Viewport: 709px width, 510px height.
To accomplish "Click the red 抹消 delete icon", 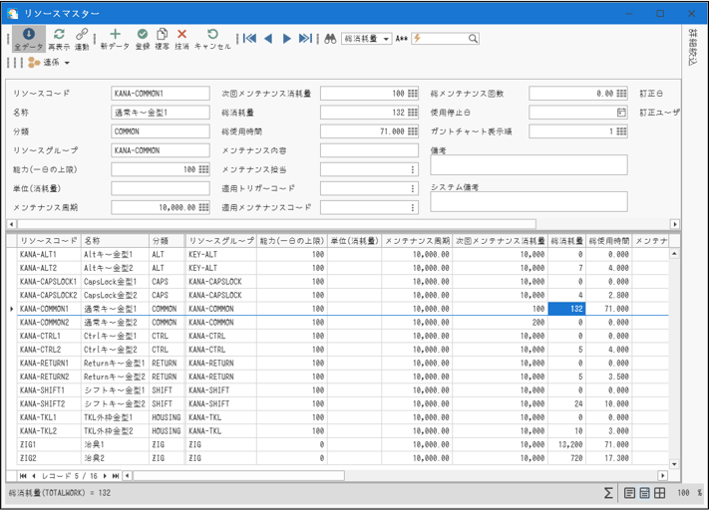I will [x=182, y=39].
